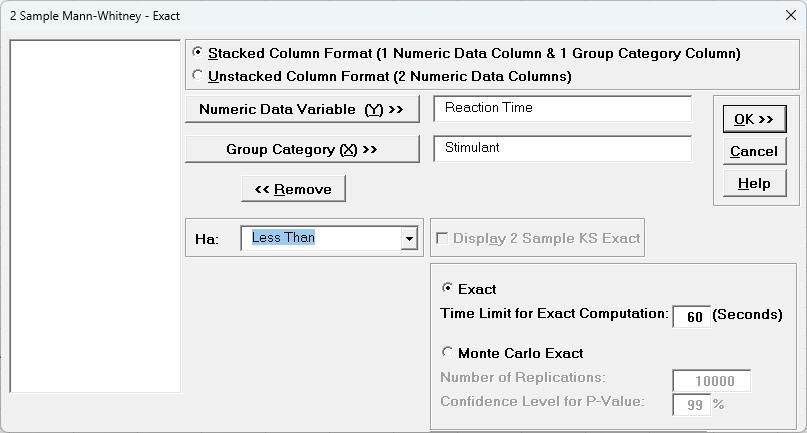Image resolution: width=807 pixels, height=433 pixels.
Task: Choose the Exact computation radio button
Action: coord(447,288)
